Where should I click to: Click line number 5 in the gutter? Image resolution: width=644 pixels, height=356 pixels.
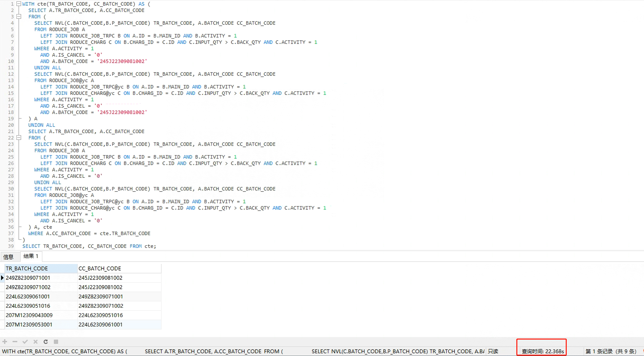(12, 30)
